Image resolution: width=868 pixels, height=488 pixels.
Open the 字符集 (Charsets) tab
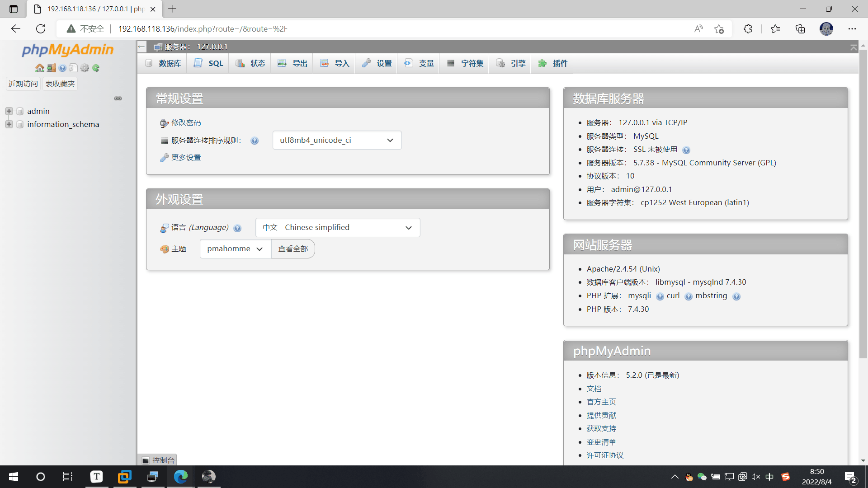(x=465, y=63)
